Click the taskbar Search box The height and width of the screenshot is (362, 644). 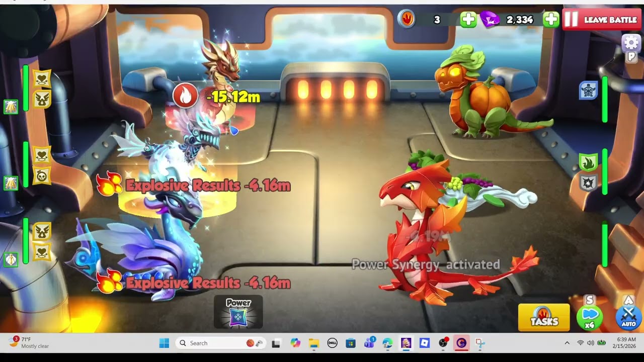coord(221,343)
